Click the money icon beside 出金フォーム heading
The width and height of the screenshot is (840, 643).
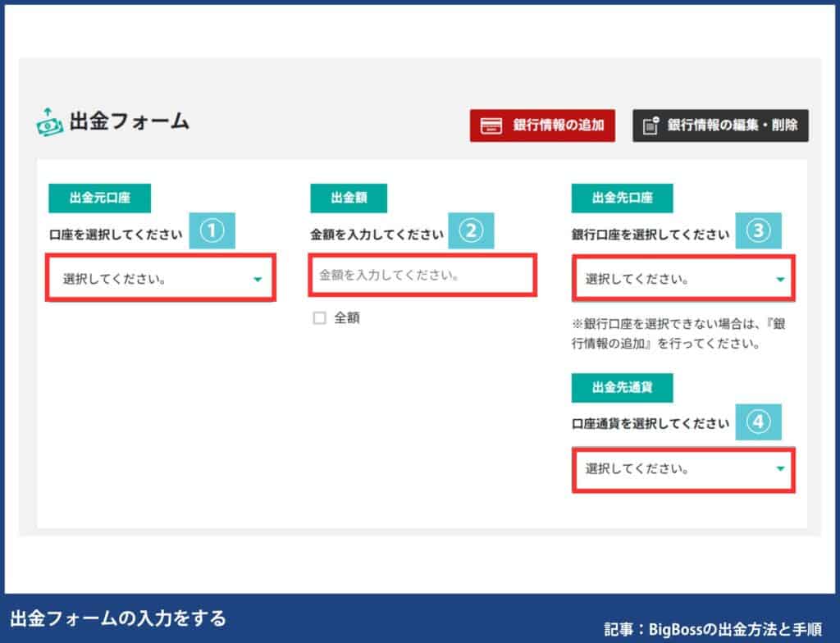pos(51,121)
